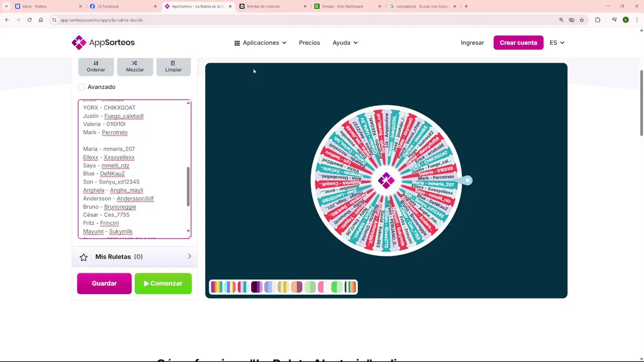Click the 'María - mmaria_207' list entry

(109, 149)
